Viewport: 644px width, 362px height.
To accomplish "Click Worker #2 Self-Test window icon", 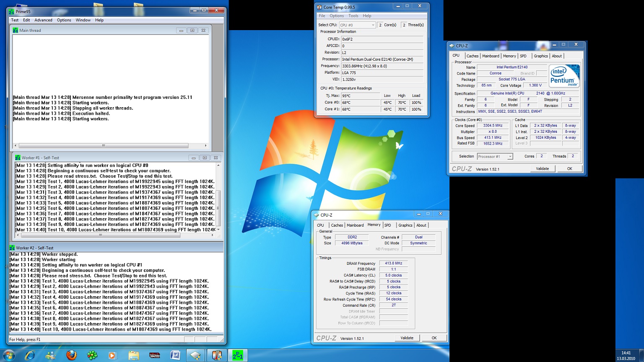I will [x=12, y=248].
